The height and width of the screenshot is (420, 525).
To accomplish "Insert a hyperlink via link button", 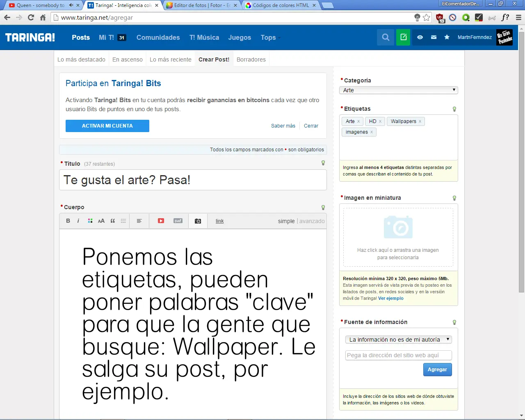I will pos(220,221).
